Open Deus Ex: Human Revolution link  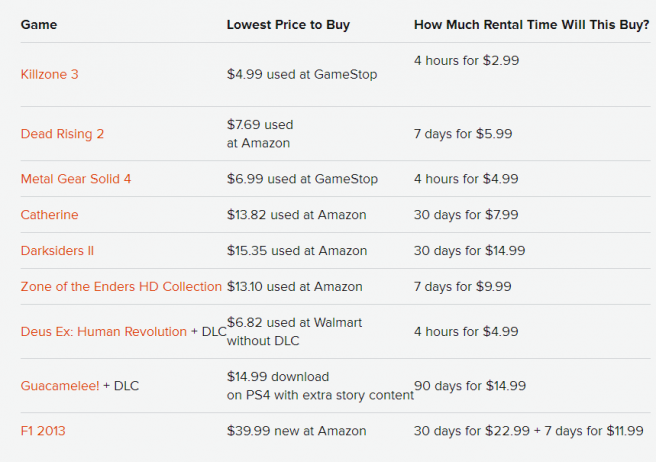point(103,332)
